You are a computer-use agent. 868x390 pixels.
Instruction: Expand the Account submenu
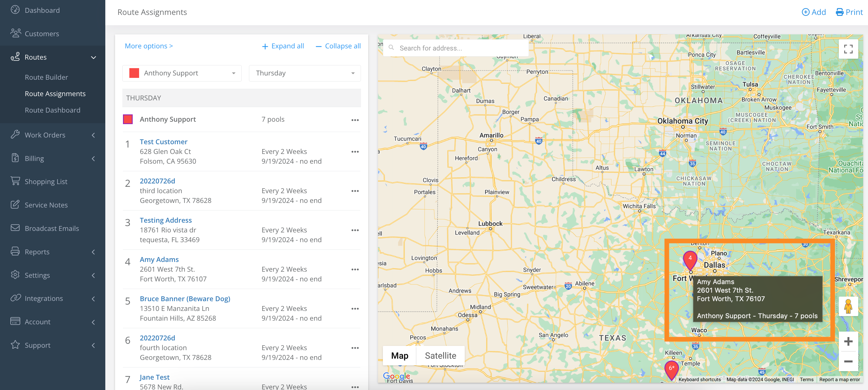(x=93, y=322)
